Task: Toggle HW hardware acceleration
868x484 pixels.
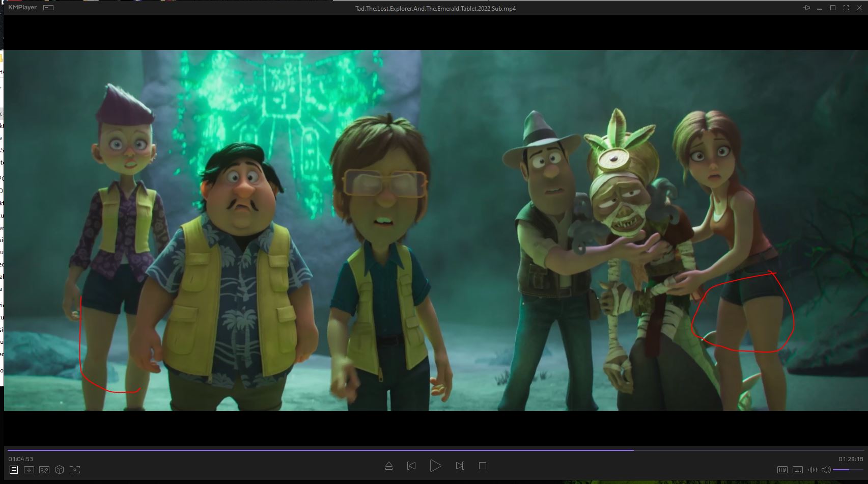Action: click(x=782, y=470)
